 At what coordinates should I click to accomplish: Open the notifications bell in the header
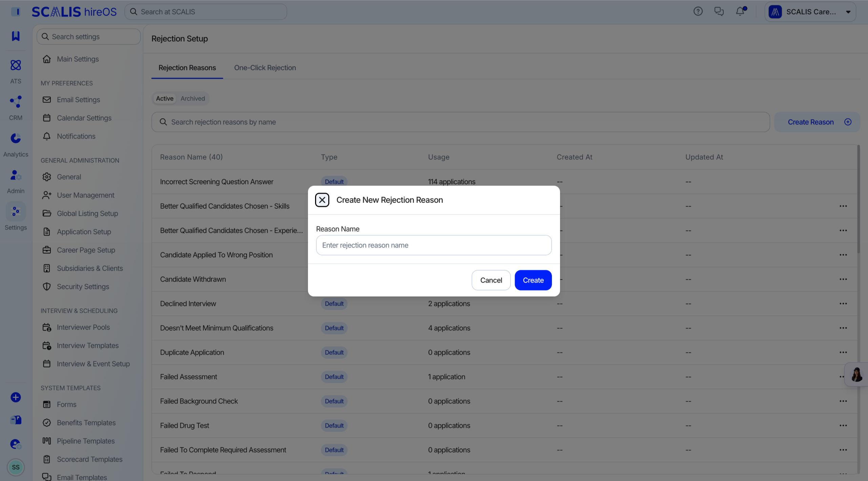click(740, 12)
